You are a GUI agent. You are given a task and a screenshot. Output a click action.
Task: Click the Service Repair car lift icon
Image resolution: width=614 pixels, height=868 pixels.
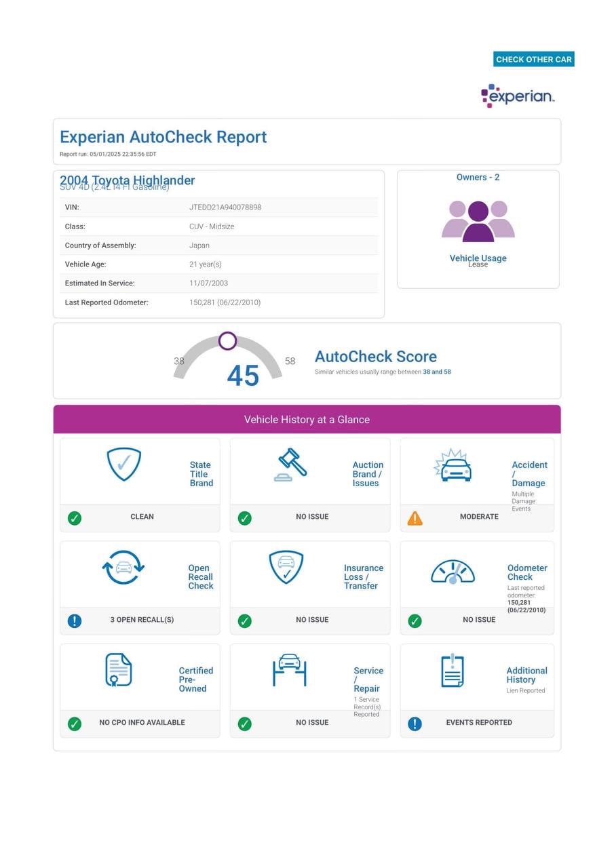click(290, 670)
